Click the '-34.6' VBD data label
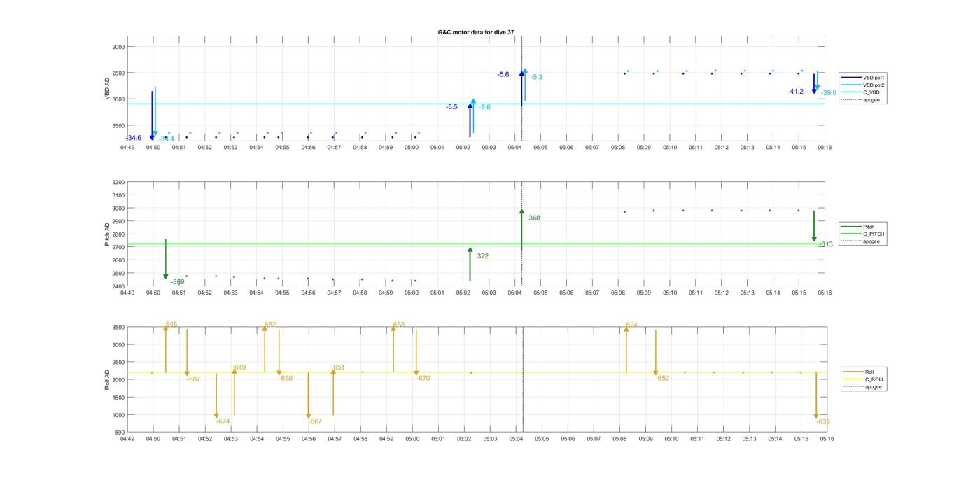Screen dimensions: 980x485 (133, 138)
